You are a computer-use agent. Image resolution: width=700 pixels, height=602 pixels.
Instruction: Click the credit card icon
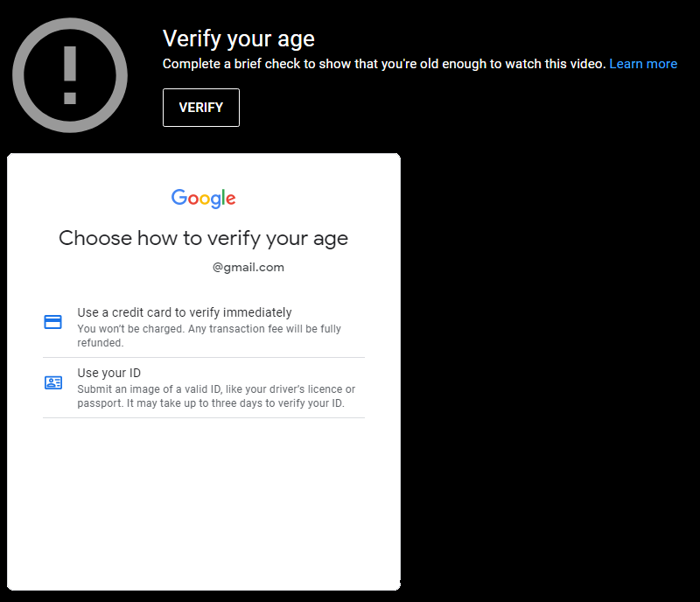pos(52,322)
